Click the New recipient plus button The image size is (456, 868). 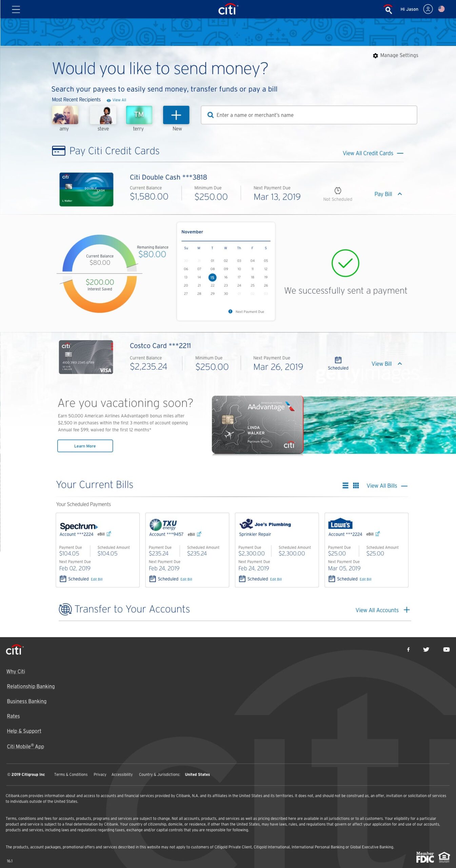(x=176, y=115)
